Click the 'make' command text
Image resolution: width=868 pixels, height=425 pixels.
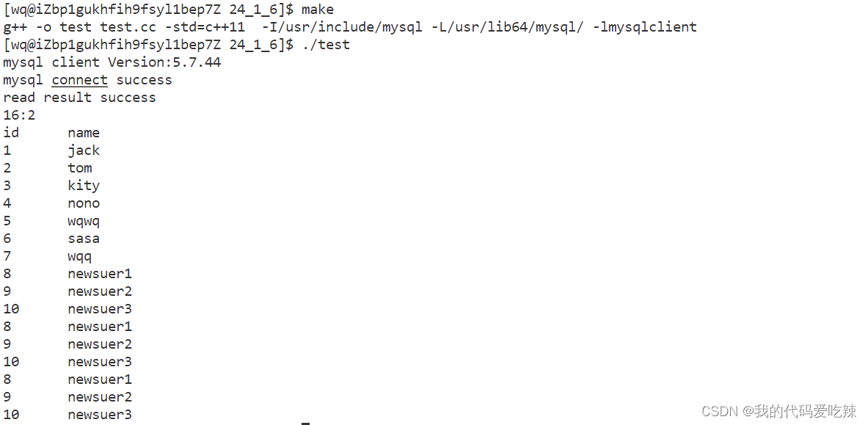coord(318,10)
